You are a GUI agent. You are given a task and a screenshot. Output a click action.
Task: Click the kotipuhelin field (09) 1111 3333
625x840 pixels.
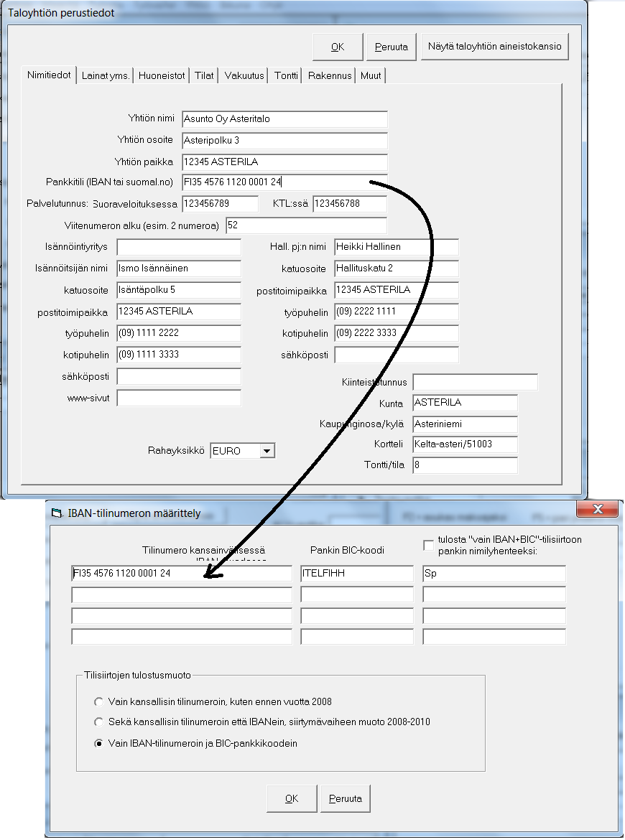[179, 355]
